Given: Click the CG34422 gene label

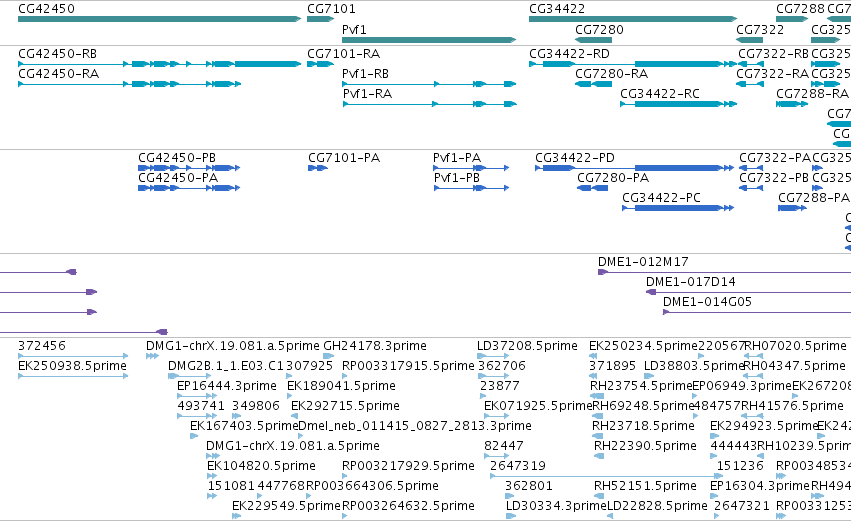Looking at the screenshot, I should [557, 9].
